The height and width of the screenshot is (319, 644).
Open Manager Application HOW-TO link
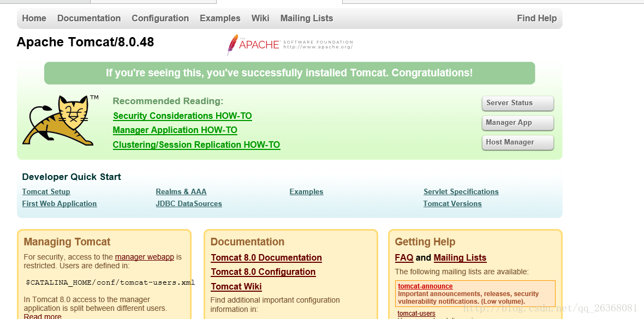pos(175,130)
